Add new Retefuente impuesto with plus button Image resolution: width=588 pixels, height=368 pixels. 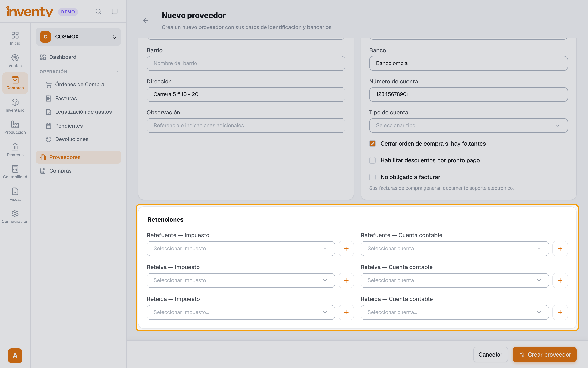coord(346,248)
